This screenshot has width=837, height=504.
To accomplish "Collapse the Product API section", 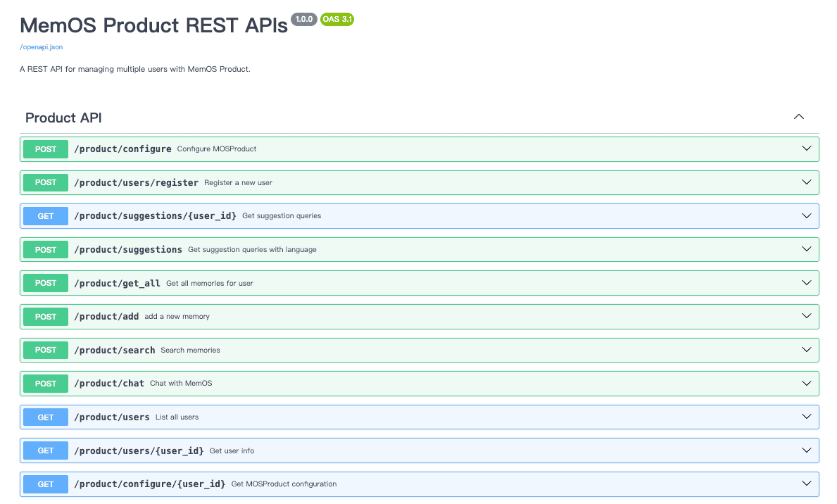I will point(798,117).
